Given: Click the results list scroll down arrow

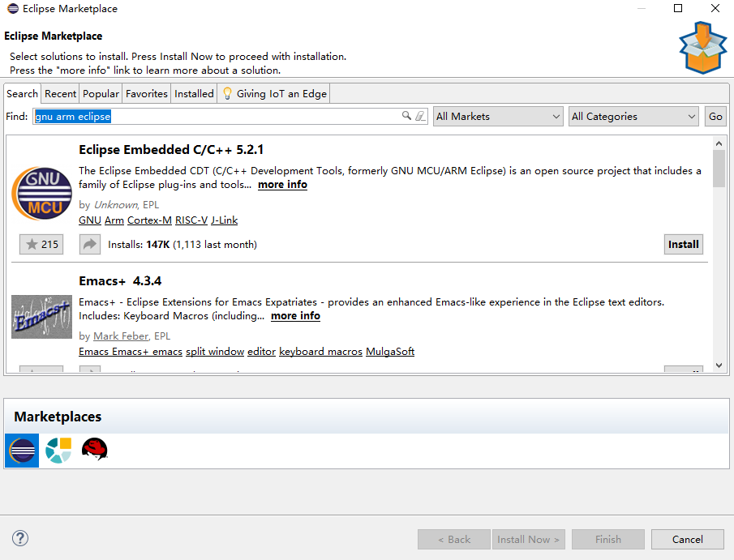Looking at the screenshot, I should coord(719,365).
